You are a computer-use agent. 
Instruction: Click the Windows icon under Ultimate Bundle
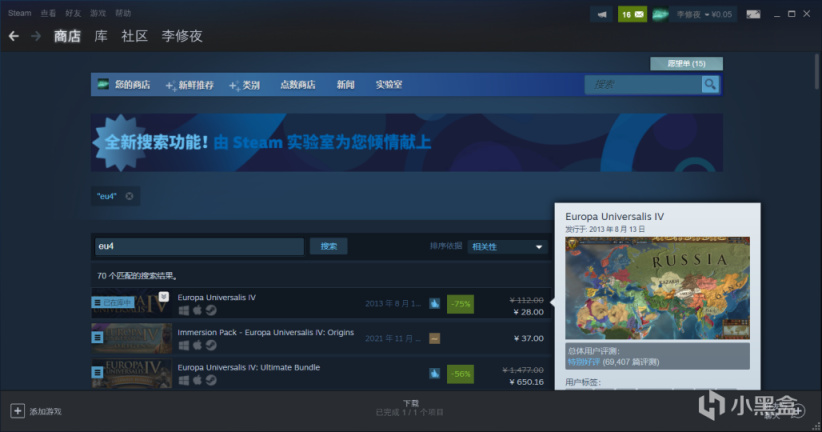point(183,380)
